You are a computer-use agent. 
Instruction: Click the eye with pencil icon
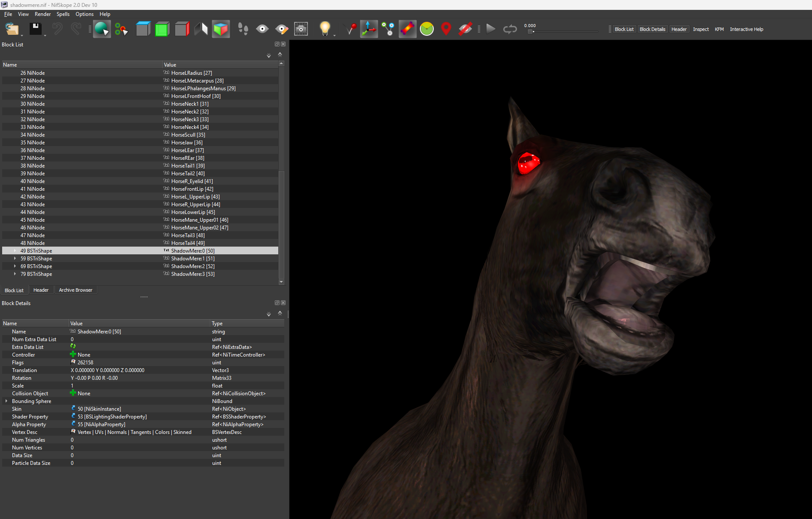point(282,29)
